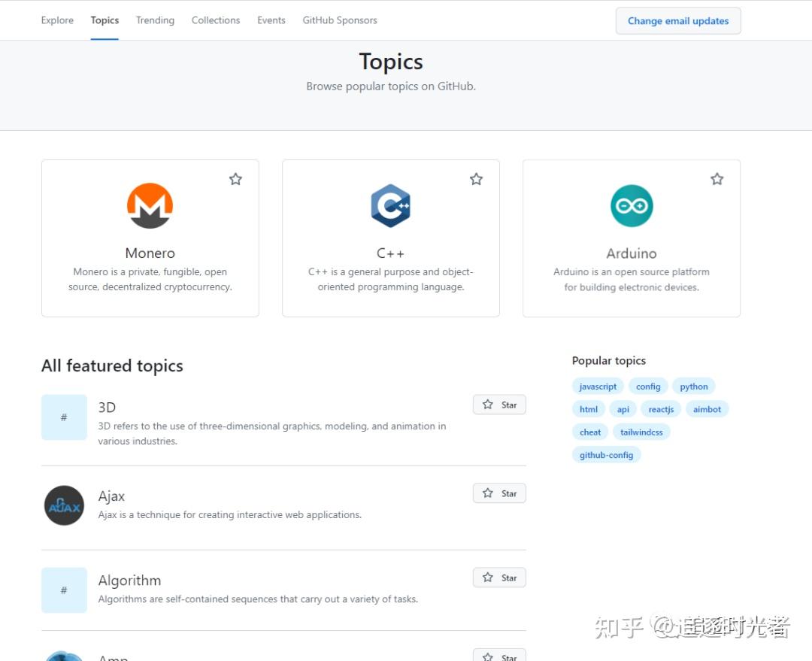This screenshot has width=812, height=661.
Task: Open the javascript popular topic tag
Action: click(598, 386)
